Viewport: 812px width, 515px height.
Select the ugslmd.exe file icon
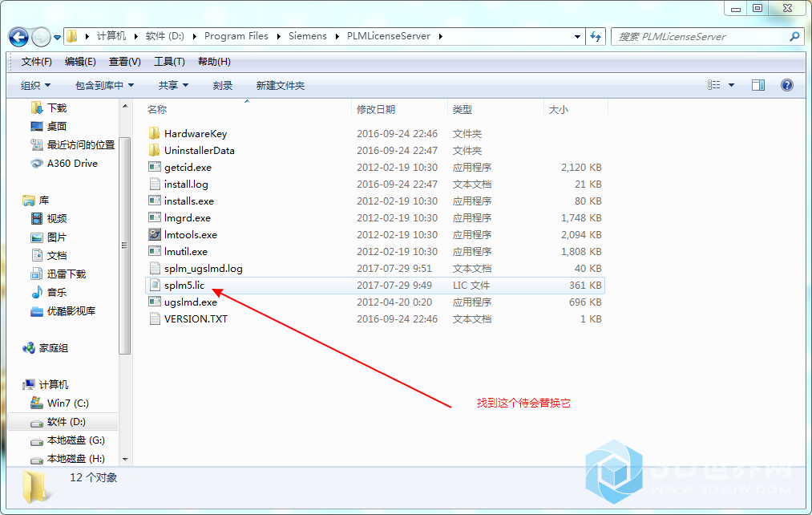(x=155, y=302)
